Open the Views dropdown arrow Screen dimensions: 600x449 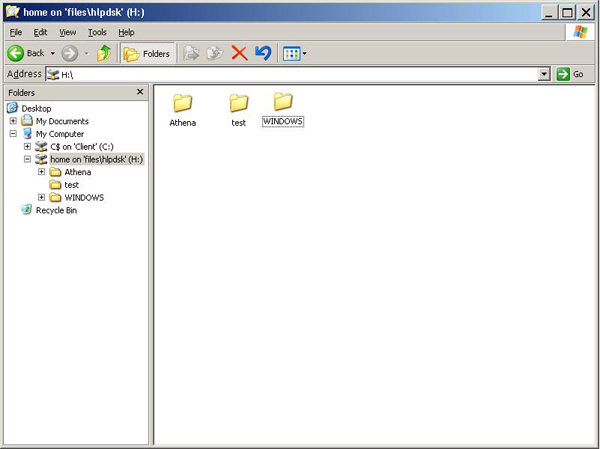[304, 54]
